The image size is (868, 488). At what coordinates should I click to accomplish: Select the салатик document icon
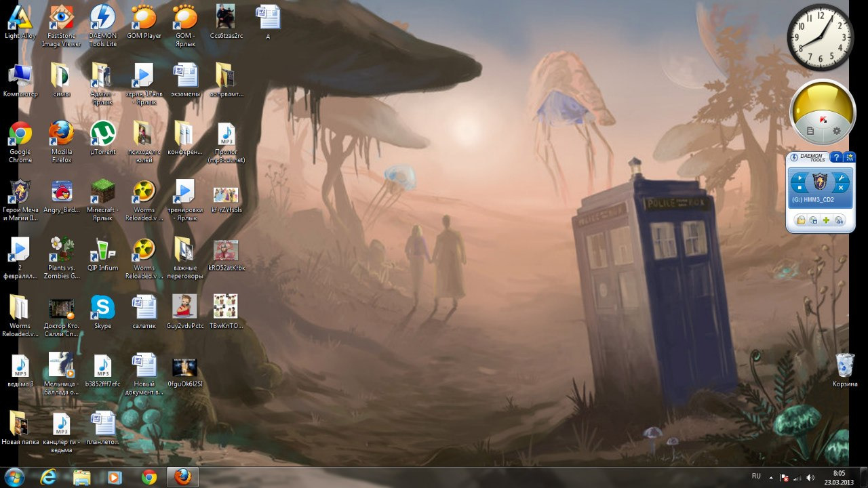[144, 312]
